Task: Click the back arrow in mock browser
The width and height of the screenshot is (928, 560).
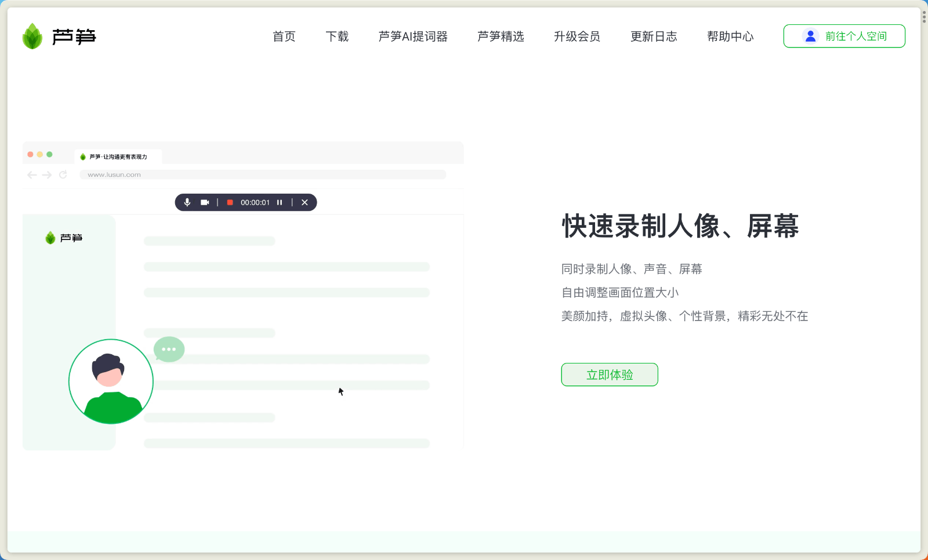Action: tap(32, 174)
